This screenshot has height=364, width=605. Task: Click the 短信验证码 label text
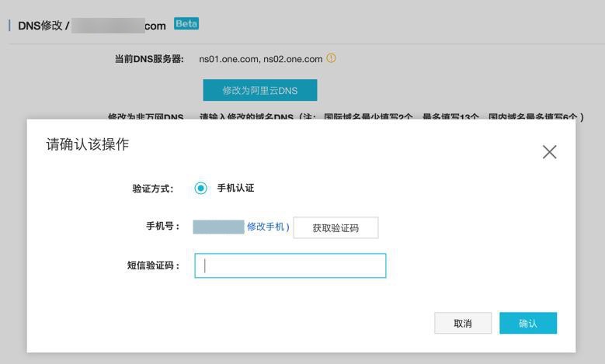click(154, 265)
